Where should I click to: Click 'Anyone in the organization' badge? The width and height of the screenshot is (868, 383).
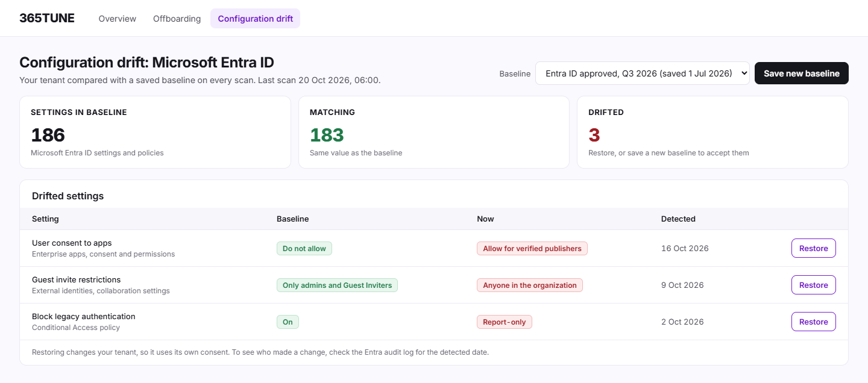point(530,285)
